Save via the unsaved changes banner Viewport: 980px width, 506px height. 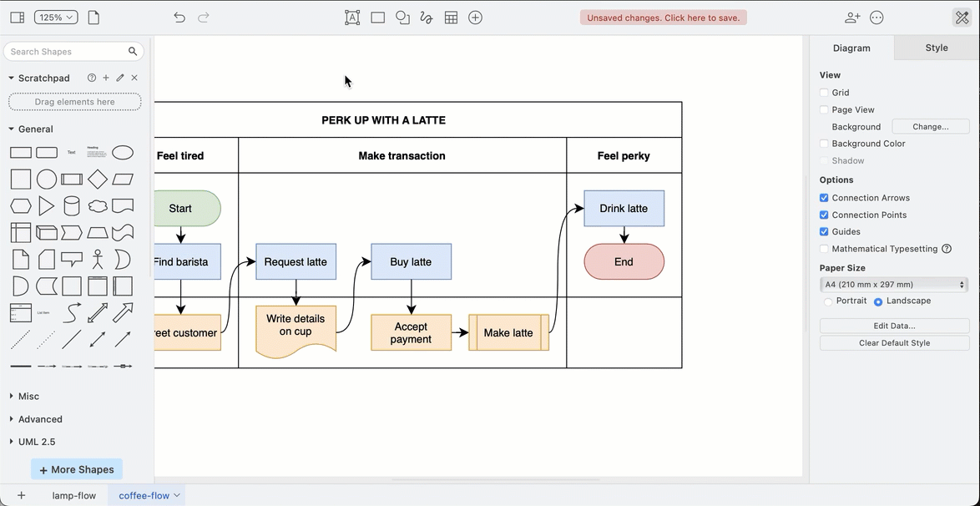point(663,17)
